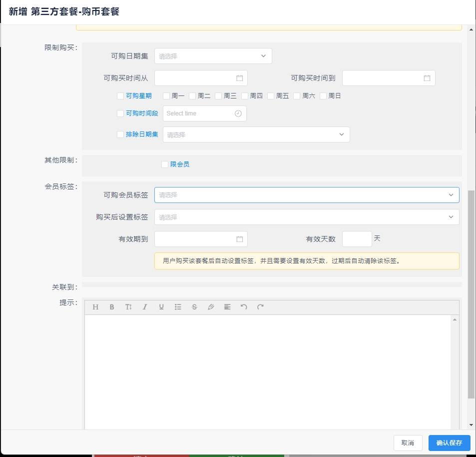The image size is (476, 457).
Task: Enable the 可购星期 checkbox
Action: 120,96
